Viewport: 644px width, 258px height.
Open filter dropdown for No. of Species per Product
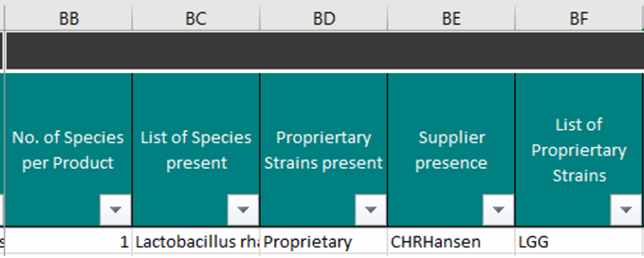(116, 210)
